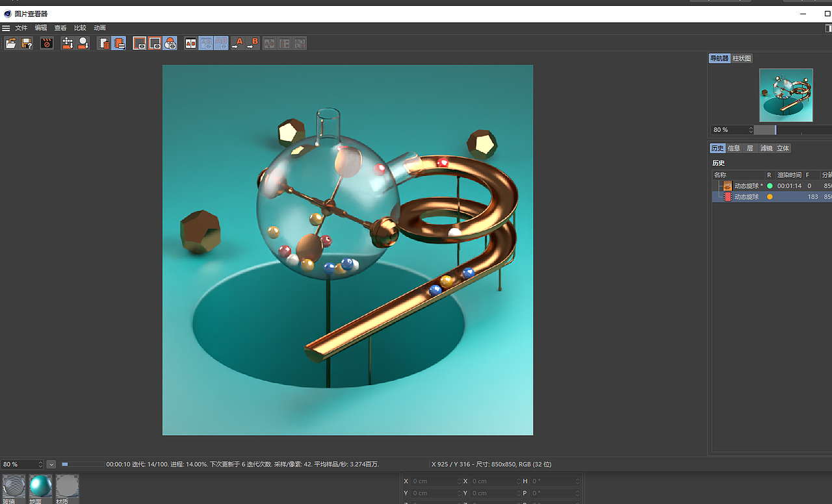Viewport: 832px width, 504px height.
Task: Toggle the color channel display eye icon
Action: 170,43
